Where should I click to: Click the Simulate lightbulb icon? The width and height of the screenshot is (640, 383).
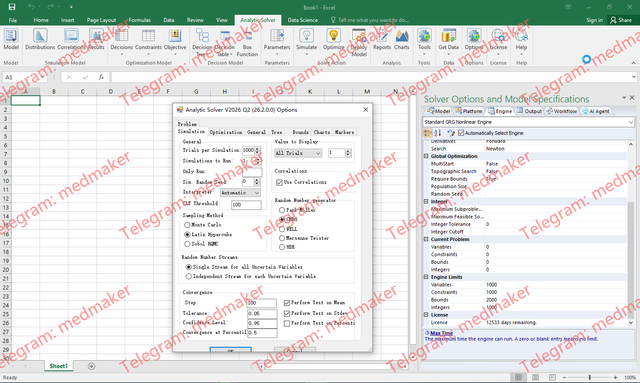(307, 36)
